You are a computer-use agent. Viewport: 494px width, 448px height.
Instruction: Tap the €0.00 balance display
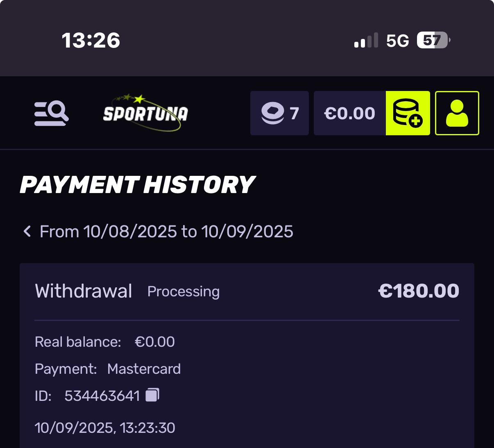349,113
